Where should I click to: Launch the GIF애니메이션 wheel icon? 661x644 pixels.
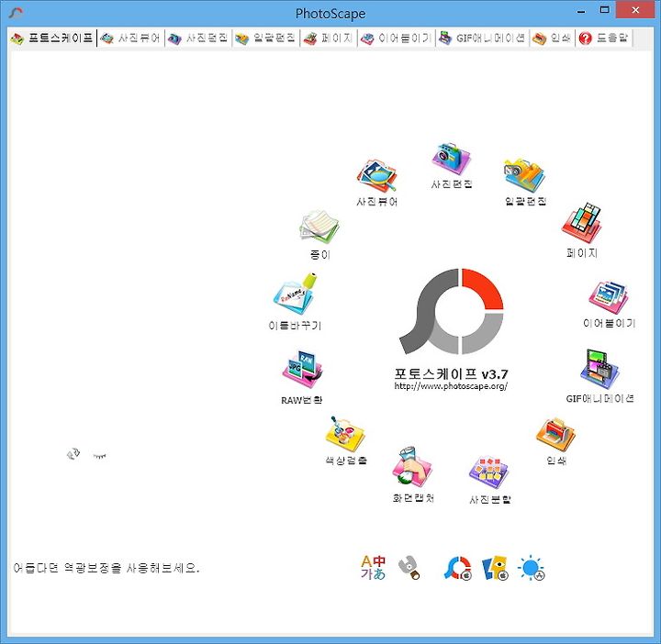(x=599, y=370)
